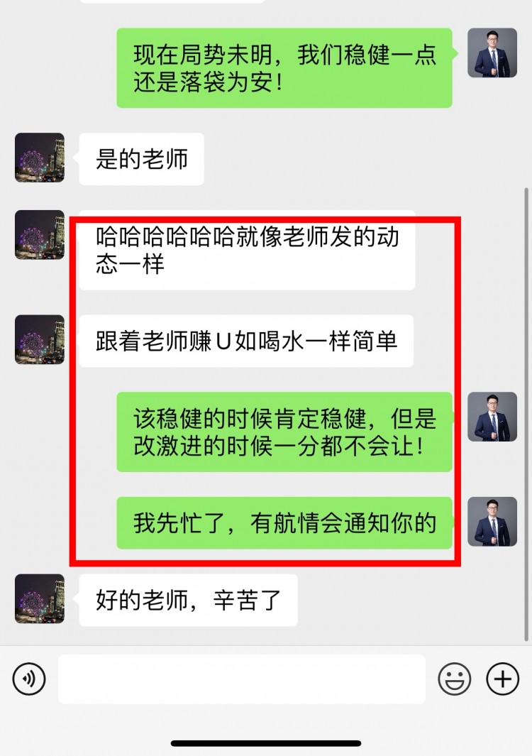Screen dimensions: 532x756
Task: Select the 好的老师，辛苦了 message bubble
Action: 189,601
